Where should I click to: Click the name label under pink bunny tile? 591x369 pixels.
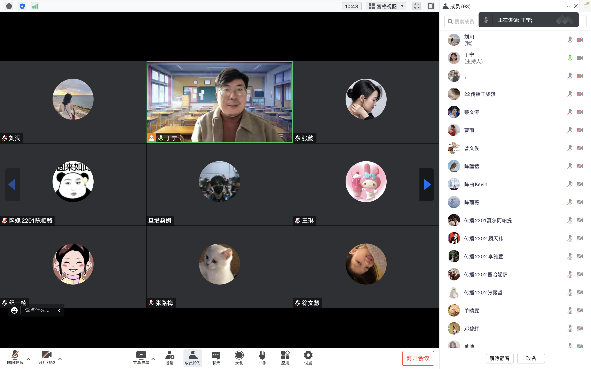click(305, 220)
